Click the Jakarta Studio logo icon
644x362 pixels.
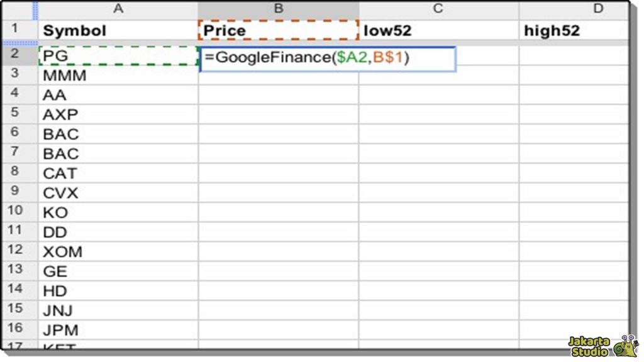[625, 347]
